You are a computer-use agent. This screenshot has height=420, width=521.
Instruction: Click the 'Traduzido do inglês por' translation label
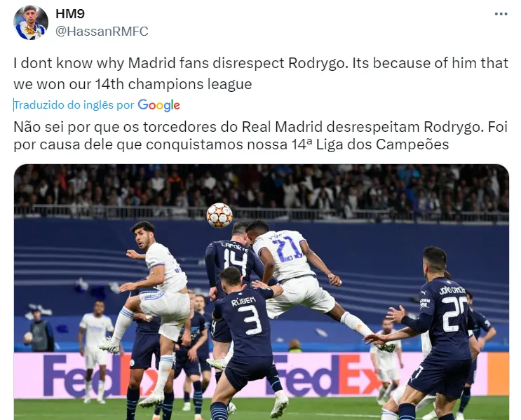pos(74,105)
